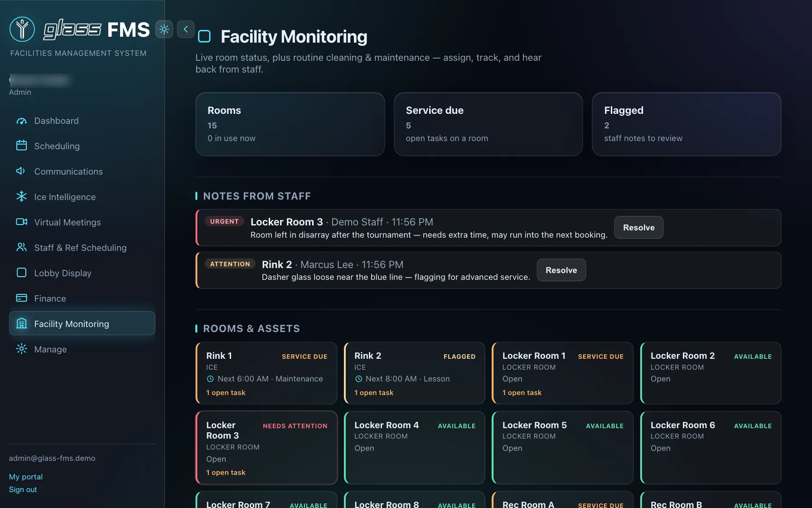
Task: Select Facility Monitoring in the sidebar
Action: [82, 323]
